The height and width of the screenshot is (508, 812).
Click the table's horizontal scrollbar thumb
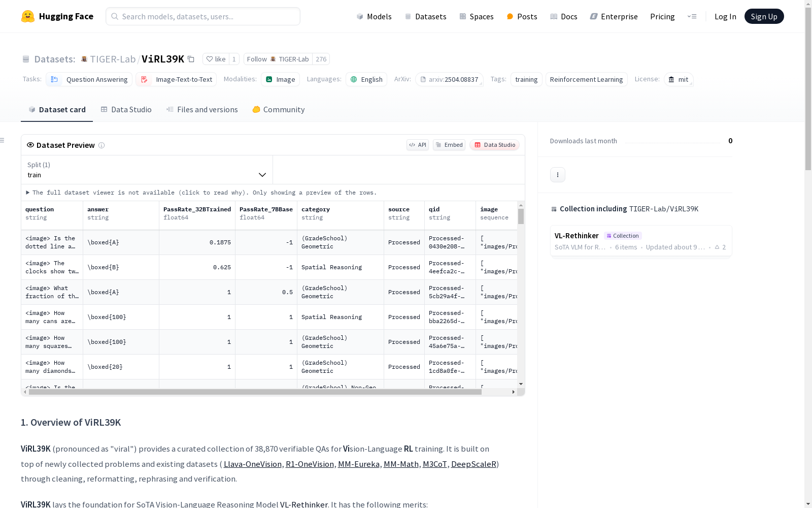pyautogui.click(x=255, y=392)
